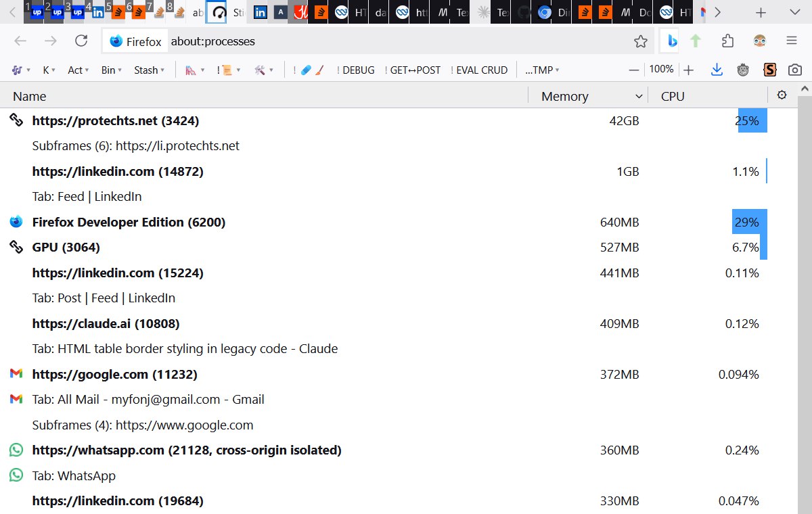
Task: Open the Act bookmarks dropdown
Action: point(78,70)
